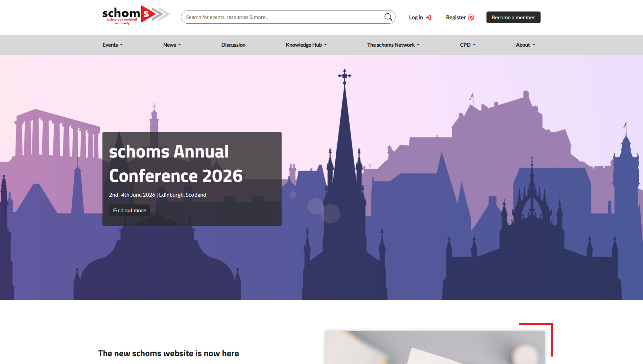Viewport: 643px width, 364px height.
Task: Type in the search events field
Action: point(282,17)
